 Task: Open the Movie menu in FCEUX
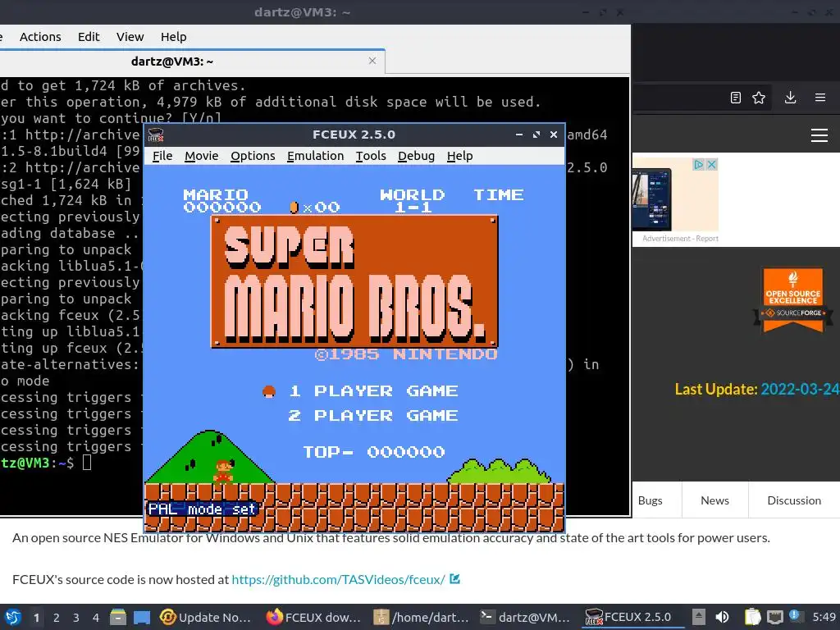coord(202,156)
